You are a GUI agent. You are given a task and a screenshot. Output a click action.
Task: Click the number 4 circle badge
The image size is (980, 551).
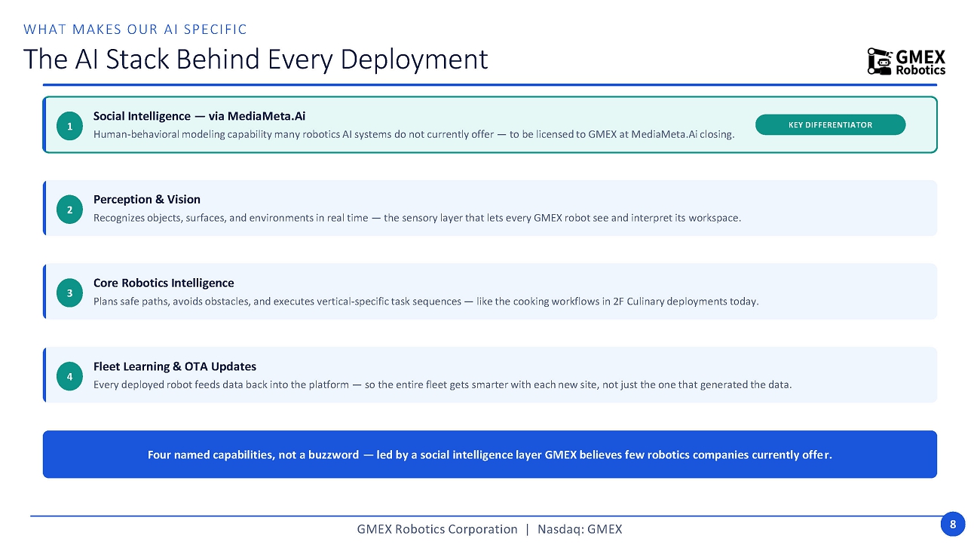69,376
